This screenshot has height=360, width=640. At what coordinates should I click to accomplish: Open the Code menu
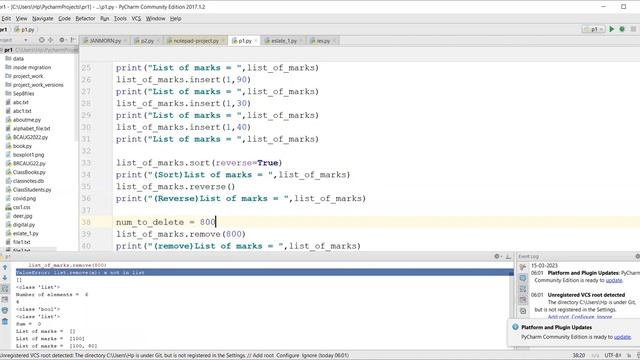pyautogui.click(x=64, y=18)
